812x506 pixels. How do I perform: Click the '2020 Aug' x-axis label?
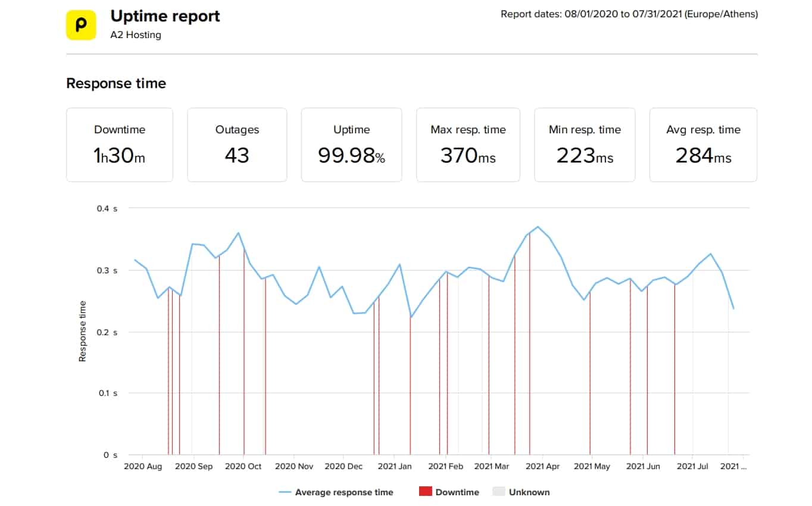pos(143,467)
